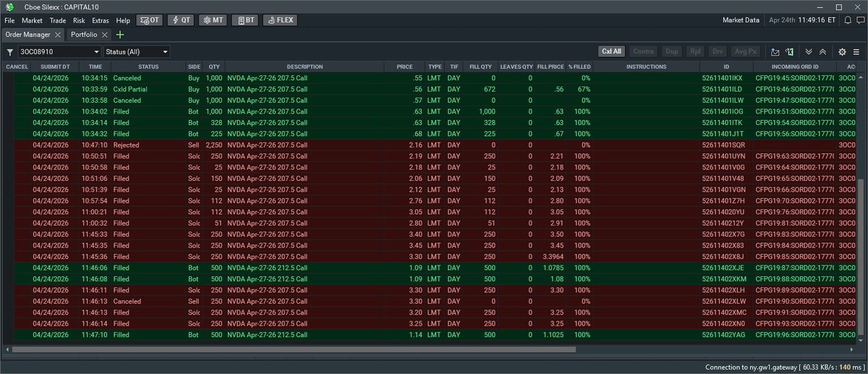Open the File menu

(9, 20)
